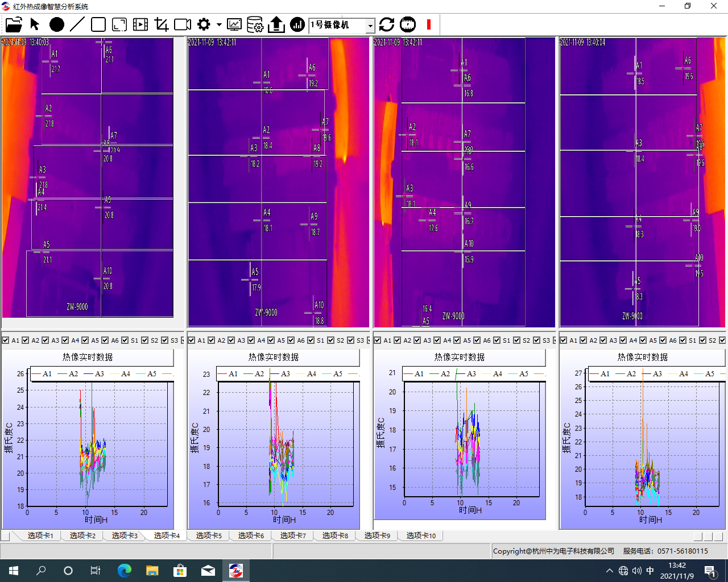
Task: Open the video camera tool
Action: pyautogui.click(x=183, y=24)
